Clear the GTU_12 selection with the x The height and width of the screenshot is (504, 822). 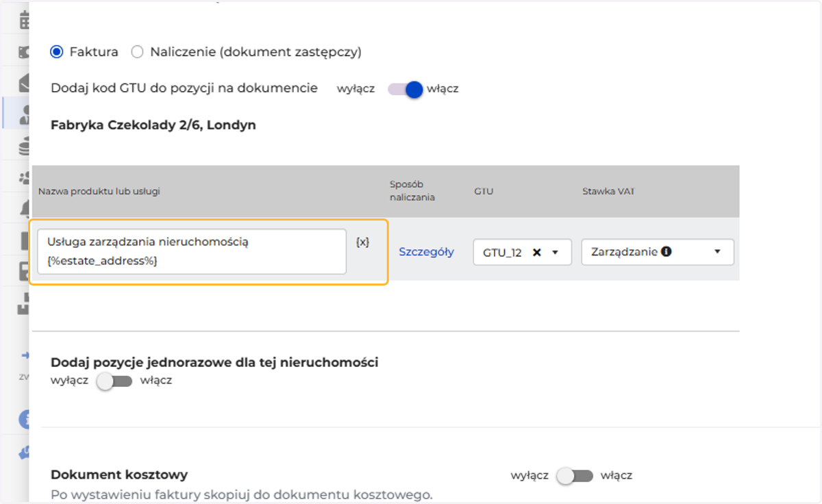point(537,252)
